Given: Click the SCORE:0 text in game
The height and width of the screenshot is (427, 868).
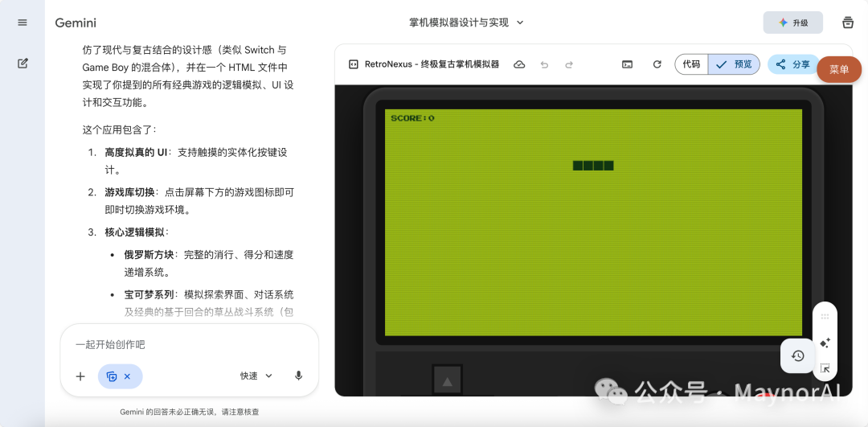Looking at the screenshot, I should [412, 118].
